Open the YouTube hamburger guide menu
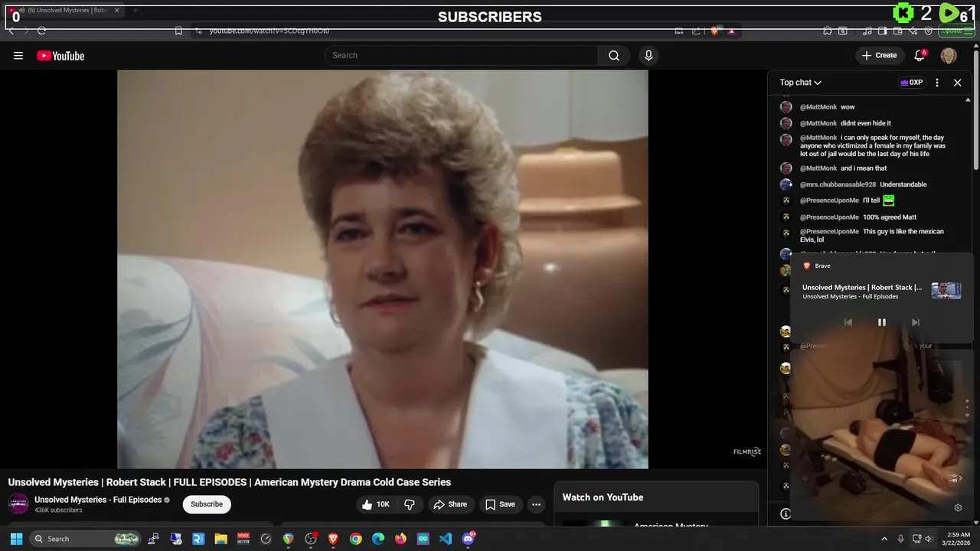 (18, 56)
